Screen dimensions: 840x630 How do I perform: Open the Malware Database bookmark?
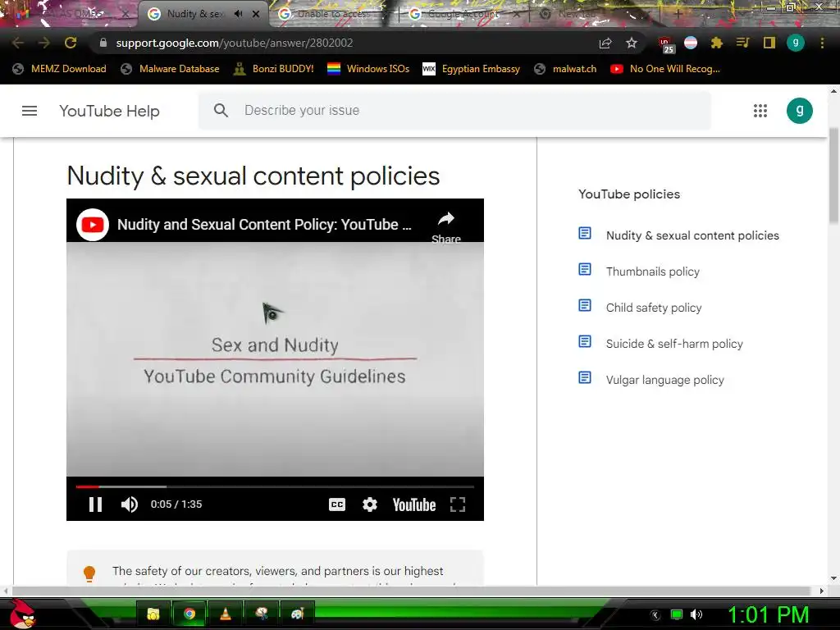[171, 69]
